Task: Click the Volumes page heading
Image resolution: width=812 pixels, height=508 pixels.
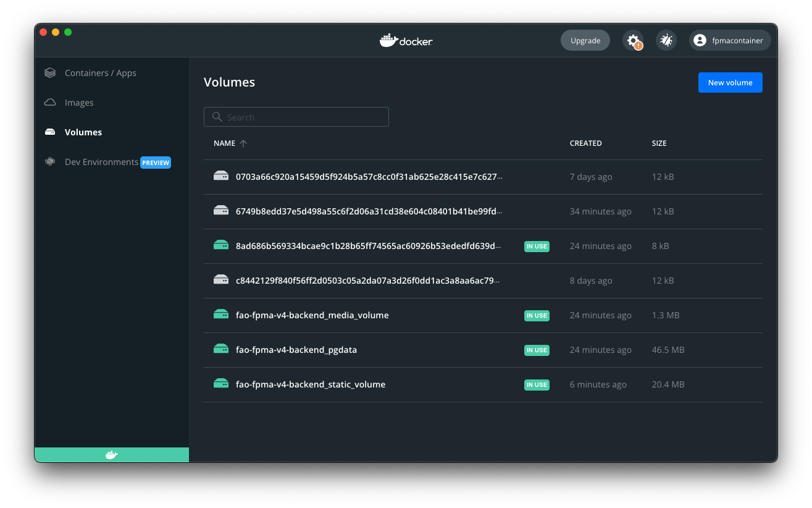Action: (229, 82)
